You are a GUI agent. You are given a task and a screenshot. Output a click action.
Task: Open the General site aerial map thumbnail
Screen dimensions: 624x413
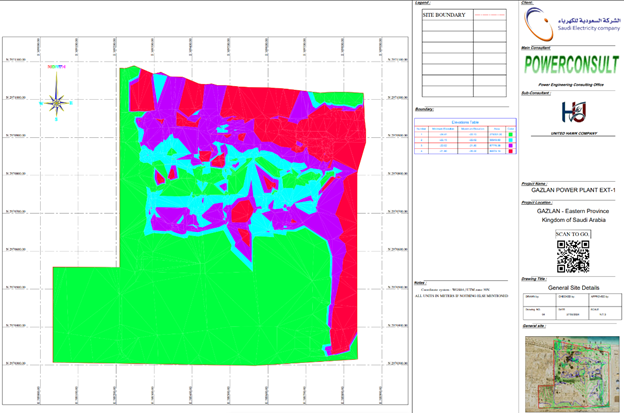[x=572, y=374]
